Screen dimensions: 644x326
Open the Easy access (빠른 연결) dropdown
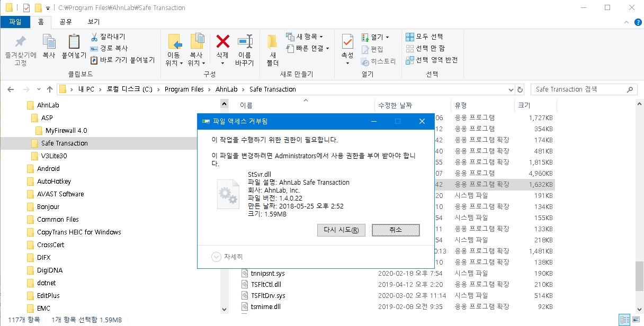[308, 48]
